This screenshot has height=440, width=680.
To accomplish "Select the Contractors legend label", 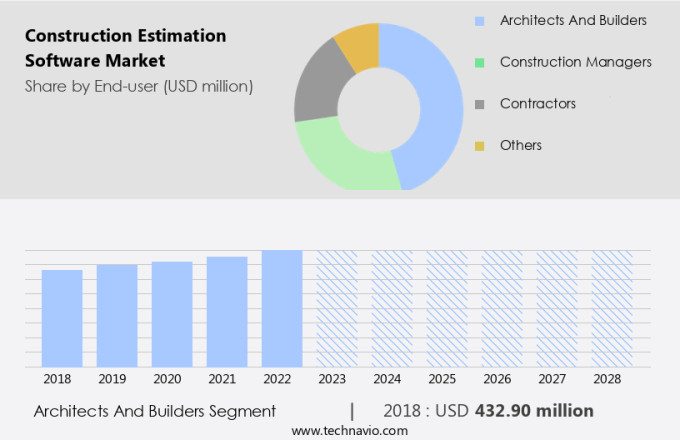I will coord(537,104).
